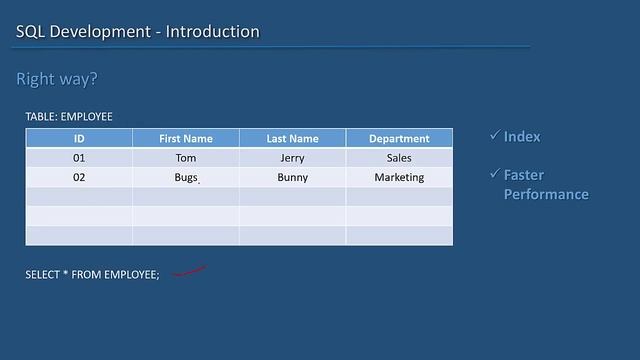Image resolution: width=640 pixels, height=360 pixels.
Task: Click the 'Tom' first name cell
Action: 186,158
